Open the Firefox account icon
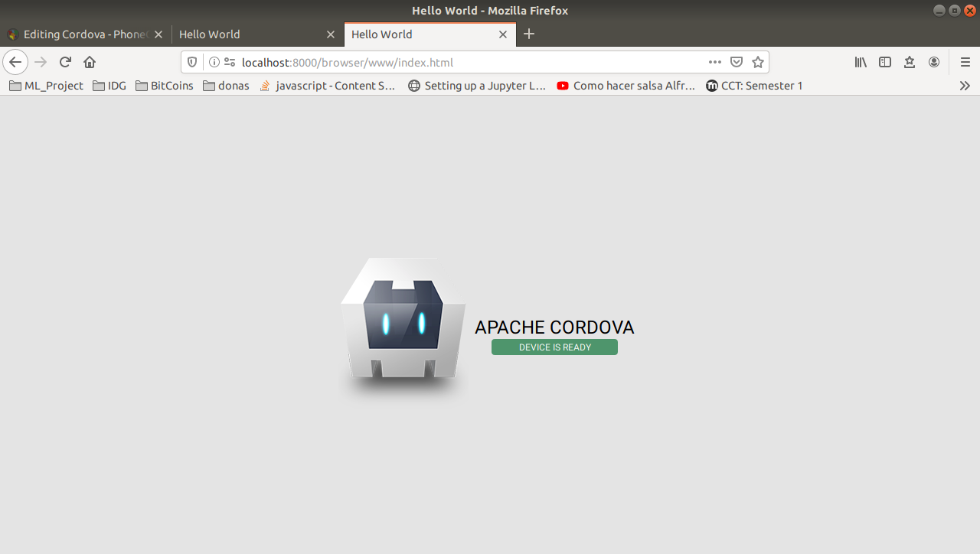The width and height of the screenshot is (980, 554). tap(934, 62)
